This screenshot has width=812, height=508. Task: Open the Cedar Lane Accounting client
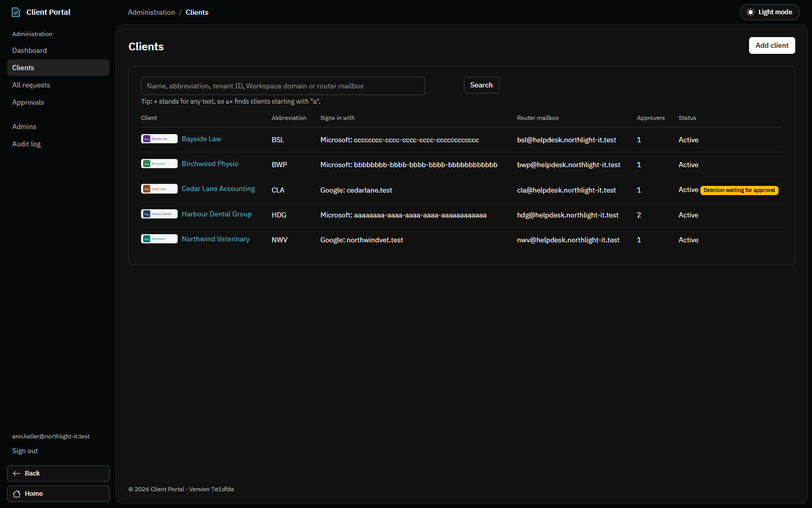(x=218, y=188)
